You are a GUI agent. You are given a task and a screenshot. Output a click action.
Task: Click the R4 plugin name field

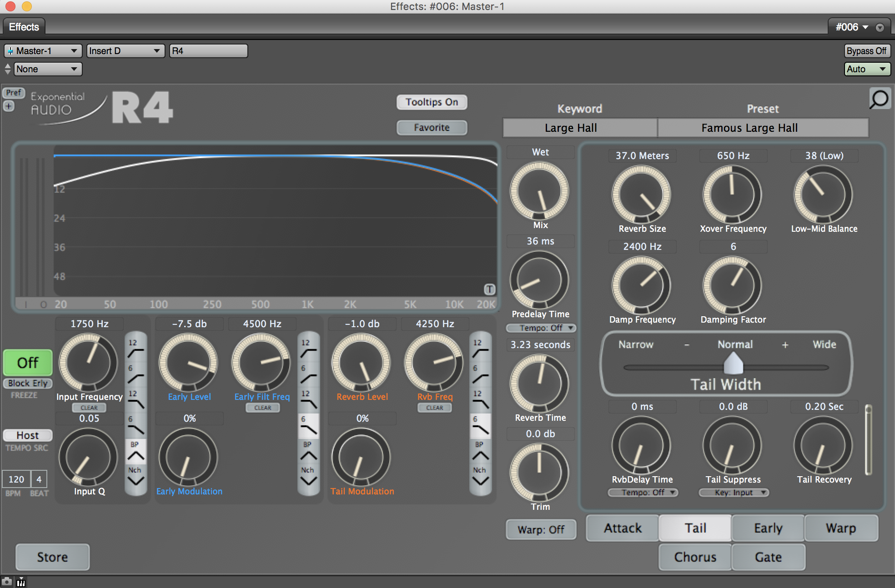(209, 51)
